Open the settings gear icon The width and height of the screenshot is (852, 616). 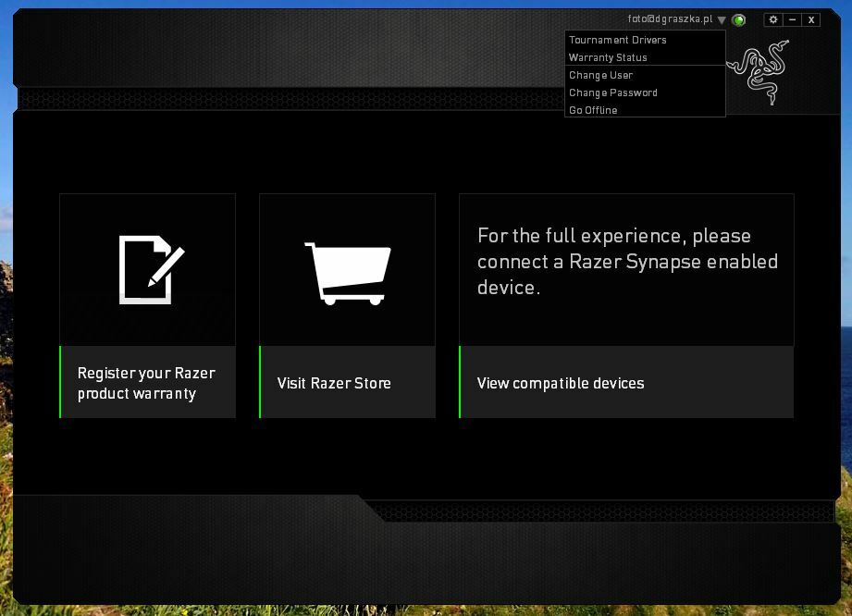(x=773, y=19)
